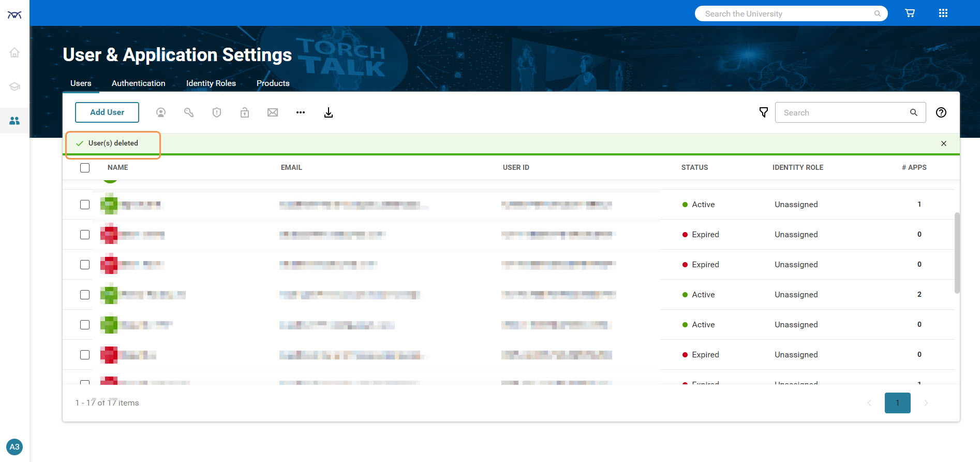The image size is (980, 462).
Task: Open the home icon in sidebar
Action: (14, 52)
